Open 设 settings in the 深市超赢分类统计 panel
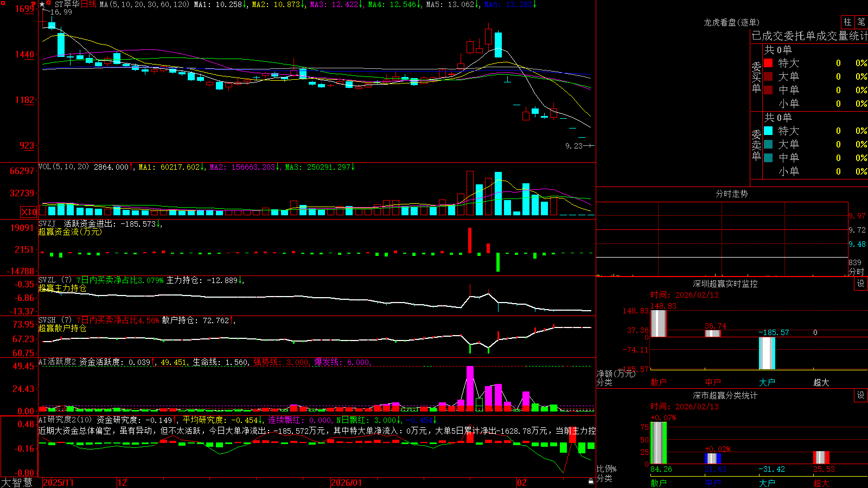Image resolution: width=868 pixels, height=488 pixels. 861,395
